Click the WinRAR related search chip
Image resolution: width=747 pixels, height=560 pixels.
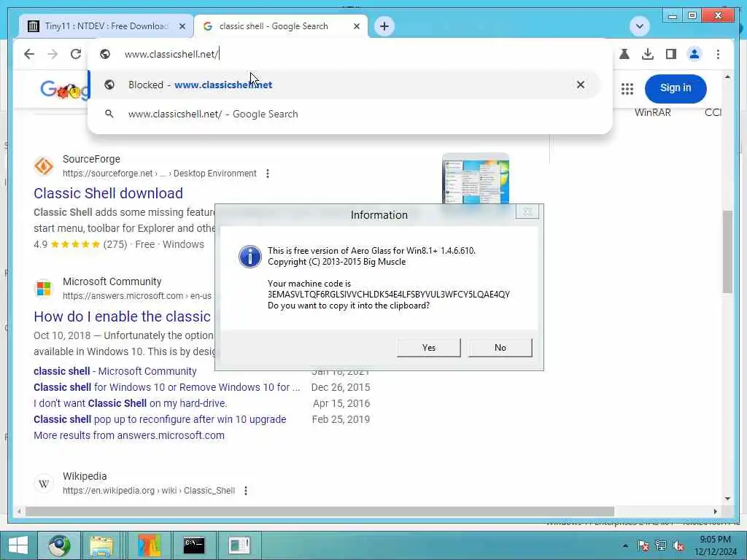653,112
